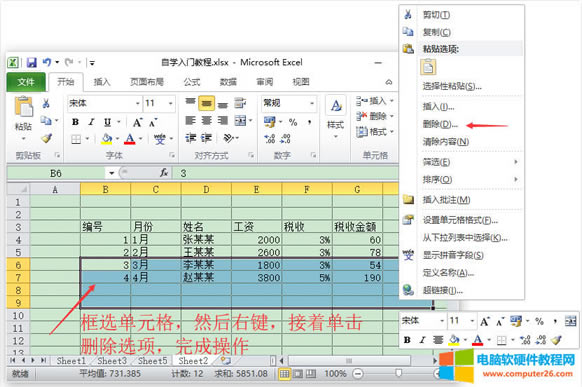
Task: Click the large Paste clipboard icon in ribbon
Action: pyautogui.click(x=23, y=107)
